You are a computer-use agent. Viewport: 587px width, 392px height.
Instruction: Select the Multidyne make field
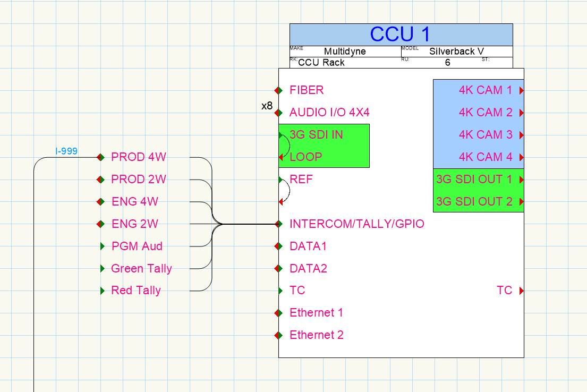click(x=345, y=52)
